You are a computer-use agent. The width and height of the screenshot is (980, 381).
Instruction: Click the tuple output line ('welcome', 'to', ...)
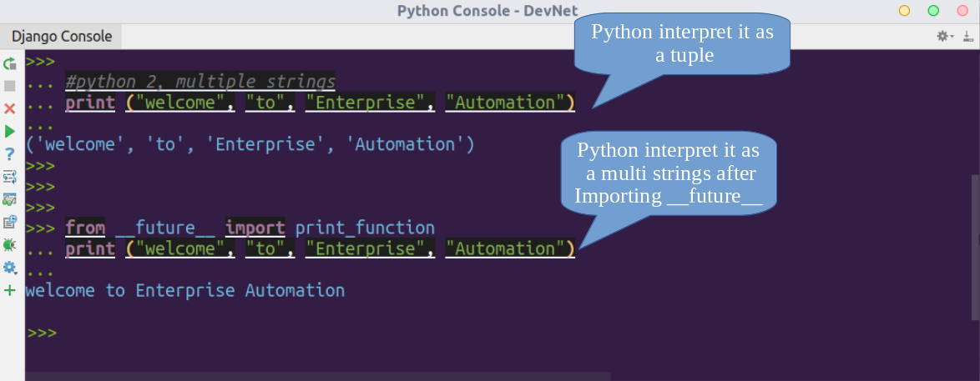[250, 144]
